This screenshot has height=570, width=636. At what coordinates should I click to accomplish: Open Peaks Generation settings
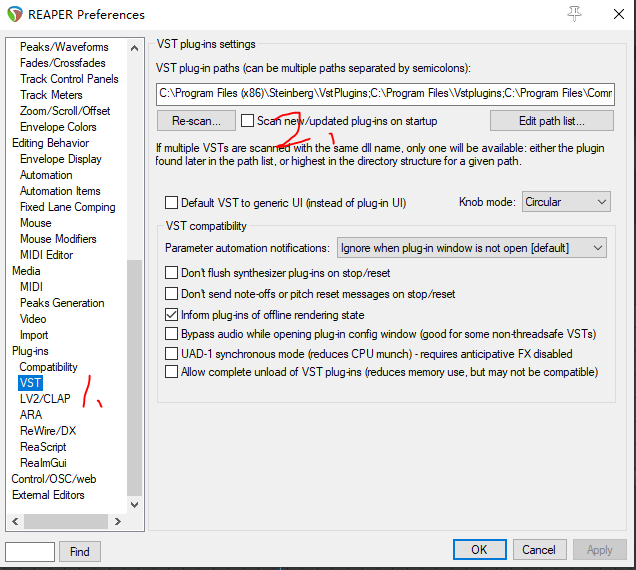click(x=62, y=303)
